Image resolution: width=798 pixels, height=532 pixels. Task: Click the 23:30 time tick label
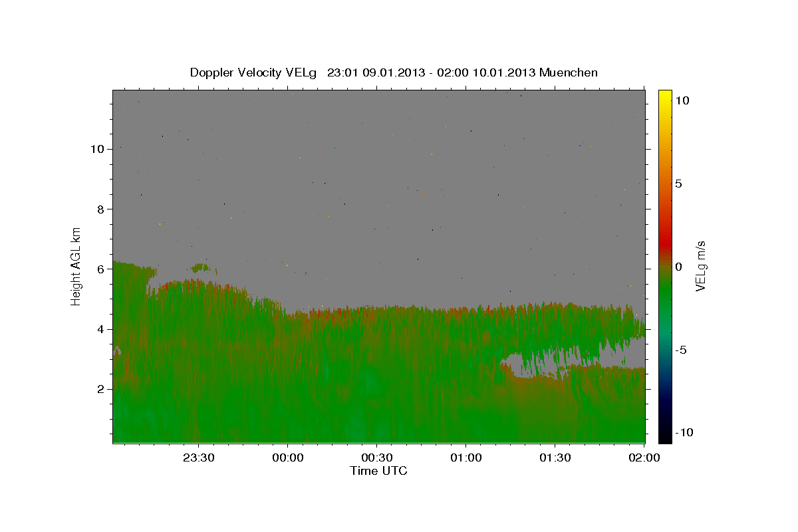coord(198,458)
